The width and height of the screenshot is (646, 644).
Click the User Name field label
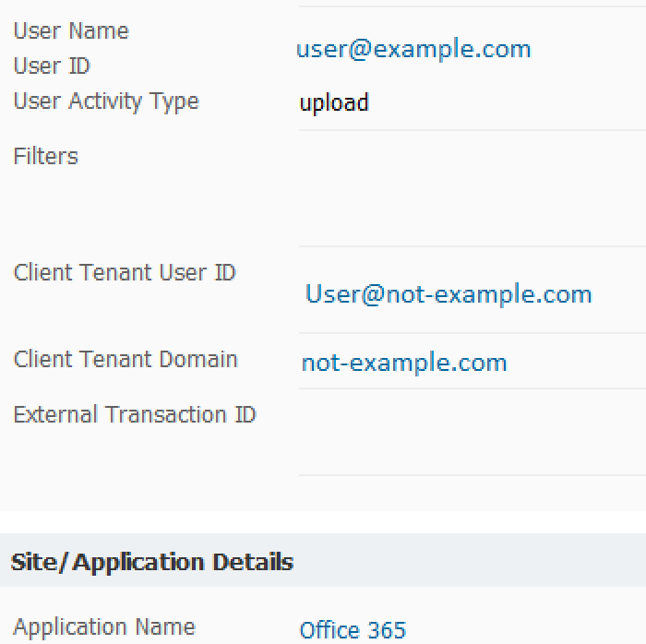(x=71, y=31)
